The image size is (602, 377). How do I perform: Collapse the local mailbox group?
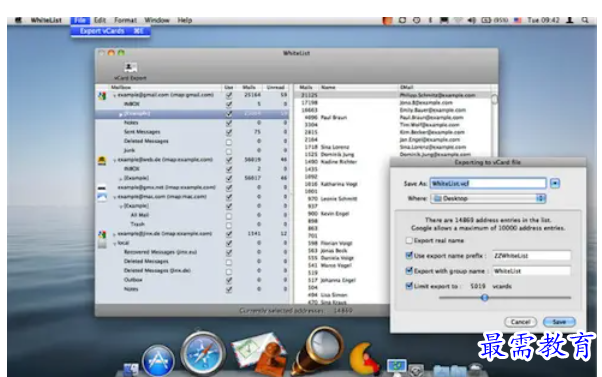click(x=114, y=243)
